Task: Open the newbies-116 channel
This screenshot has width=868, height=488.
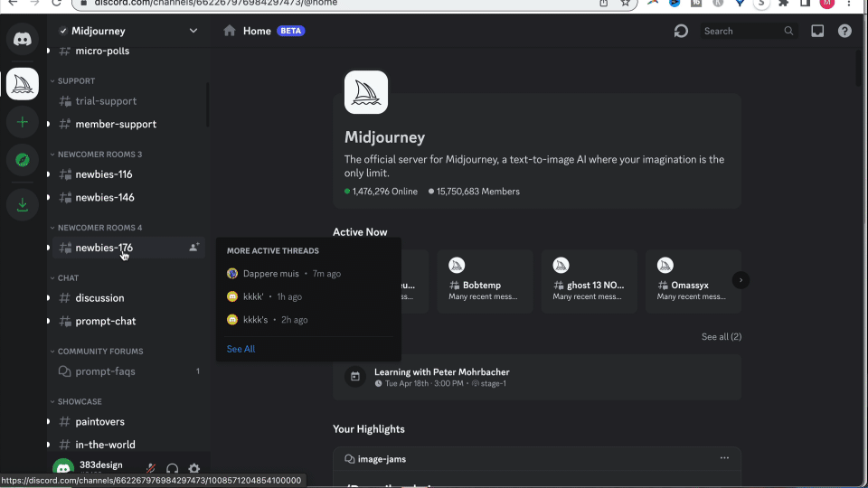Action: (128, 174)
